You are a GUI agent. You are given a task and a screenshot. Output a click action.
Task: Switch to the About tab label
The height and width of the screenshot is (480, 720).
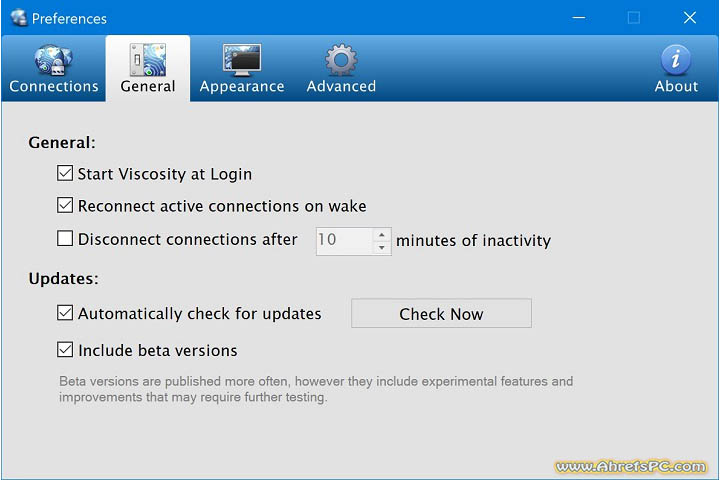(x=676, y=86)
